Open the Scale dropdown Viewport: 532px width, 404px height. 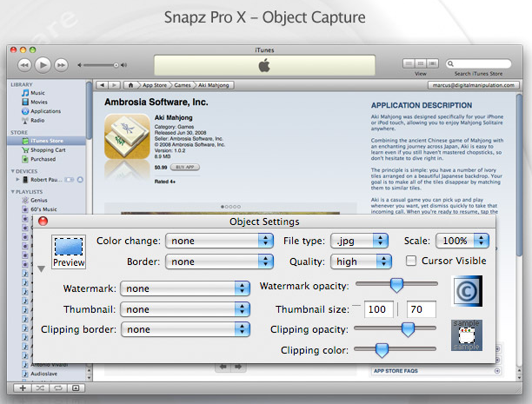[x=462, y=241]
